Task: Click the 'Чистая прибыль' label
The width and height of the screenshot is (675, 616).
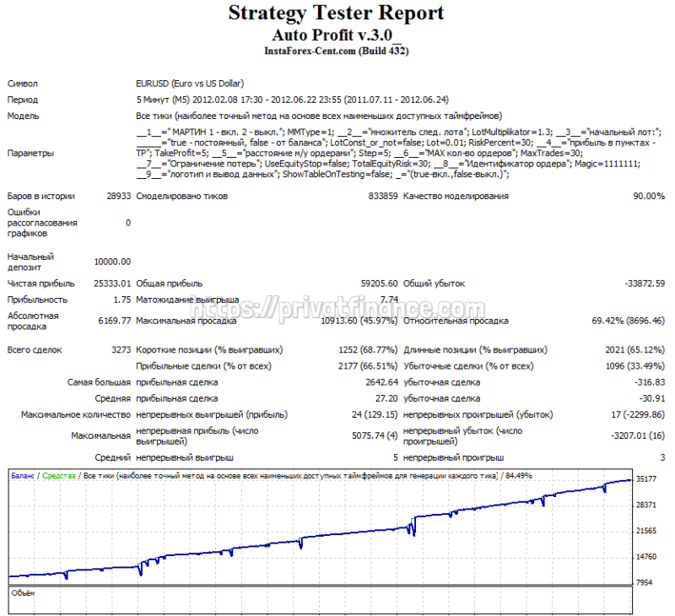Action: pyautogui.click(x=40, y=284)
